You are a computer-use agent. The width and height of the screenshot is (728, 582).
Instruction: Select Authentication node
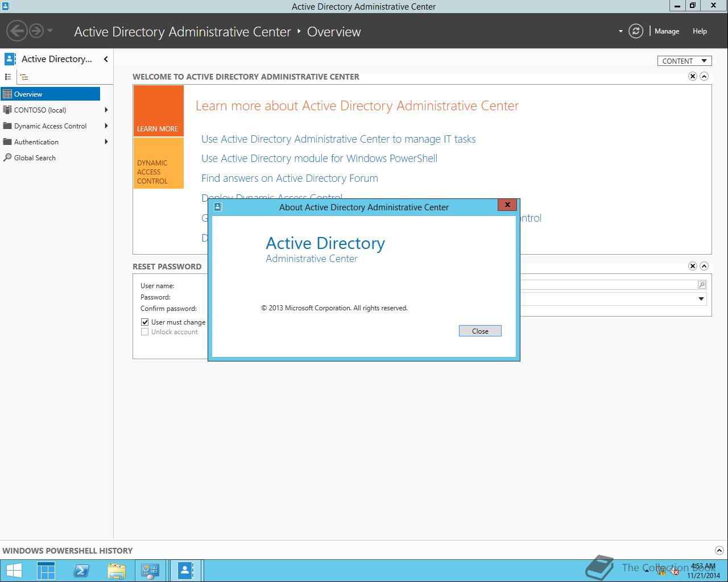pos(36,142)
